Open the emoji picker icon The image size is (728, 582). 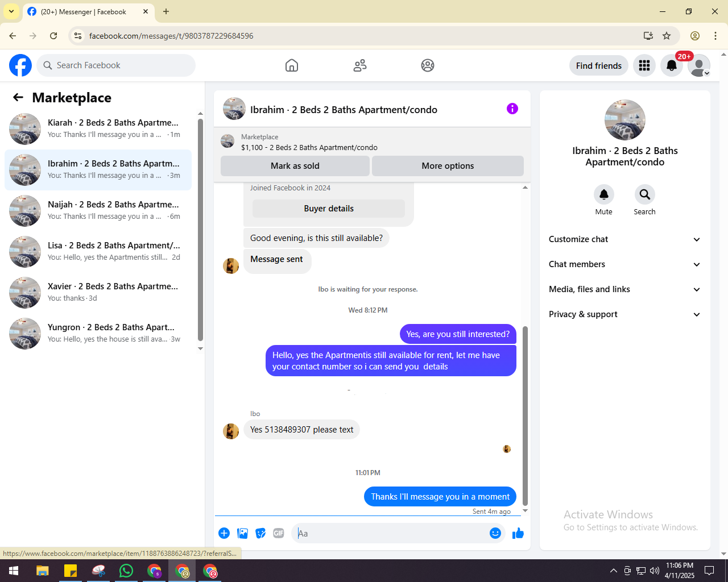[495, 533]
